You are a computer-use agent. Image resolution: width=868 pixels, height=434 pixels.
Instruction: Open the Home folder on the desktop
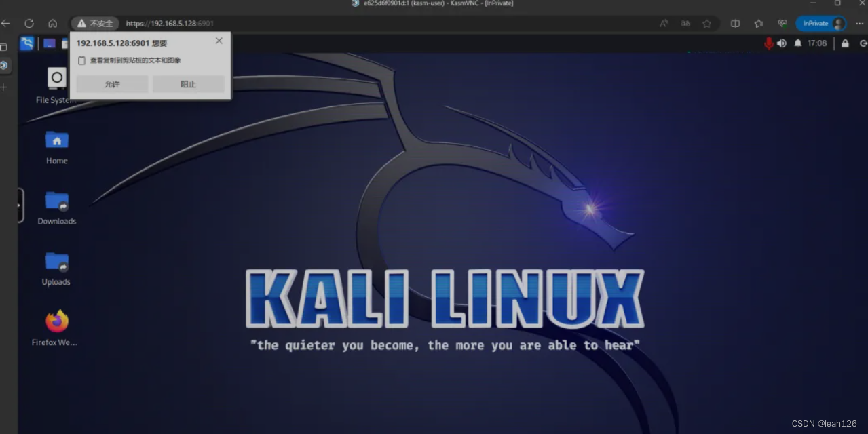click(x=56, y=146)
